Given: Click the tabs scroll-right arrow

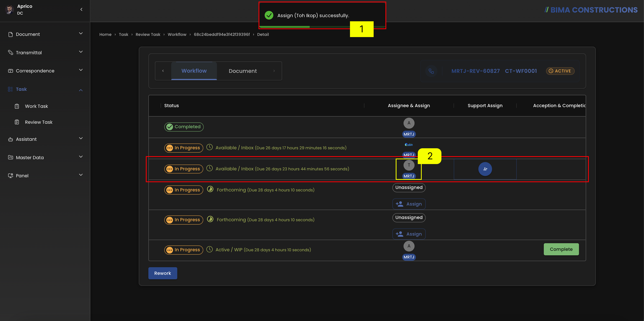Looking at the screenshot, I should [274, 71].
